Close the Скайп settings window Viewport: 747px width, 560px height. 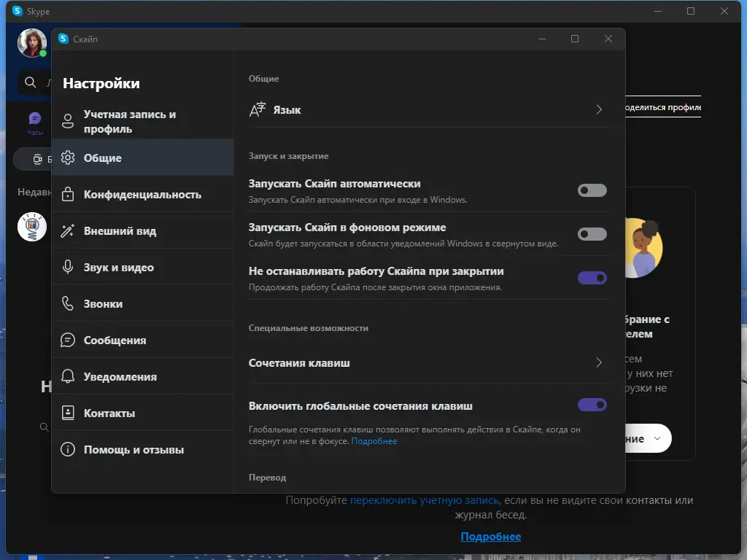pos(608,39)
